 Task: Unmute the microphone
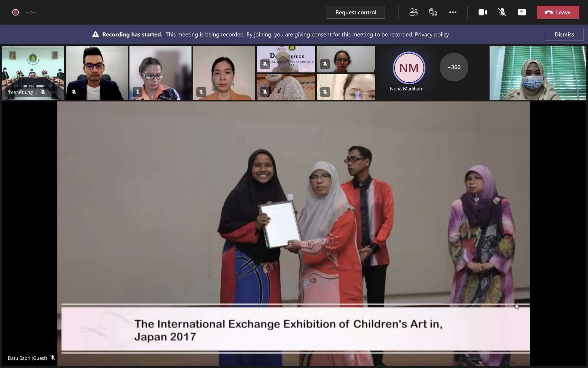[502, 12]
